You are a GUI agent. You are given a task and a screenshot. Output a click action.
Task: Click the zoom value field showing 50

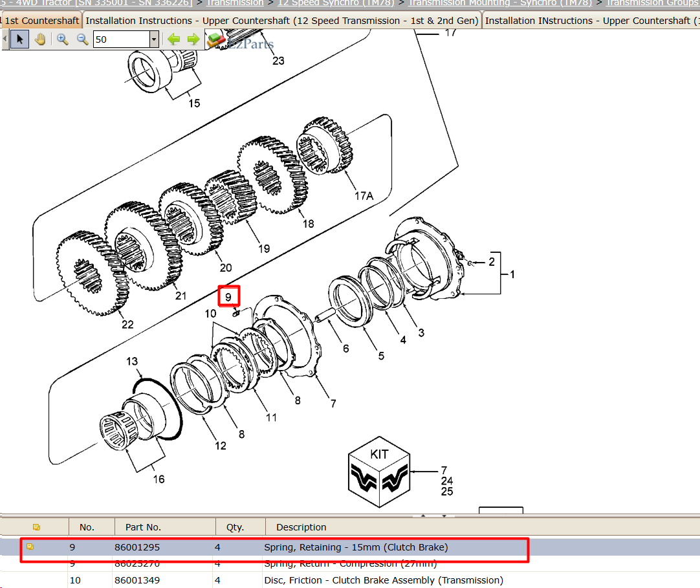point(122,39)
